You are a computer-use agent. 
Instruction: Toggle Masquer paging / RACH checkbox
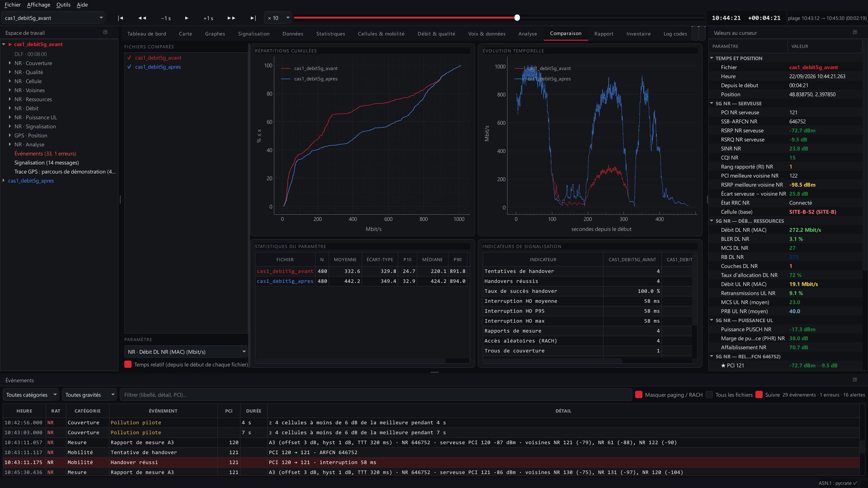coord(638,394)
